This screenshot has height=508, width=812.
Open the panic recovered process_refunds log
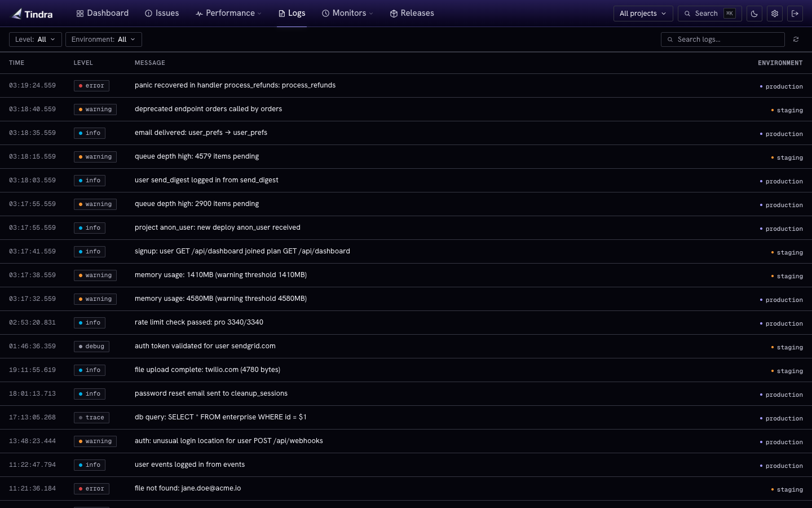[x=235, y=85]
